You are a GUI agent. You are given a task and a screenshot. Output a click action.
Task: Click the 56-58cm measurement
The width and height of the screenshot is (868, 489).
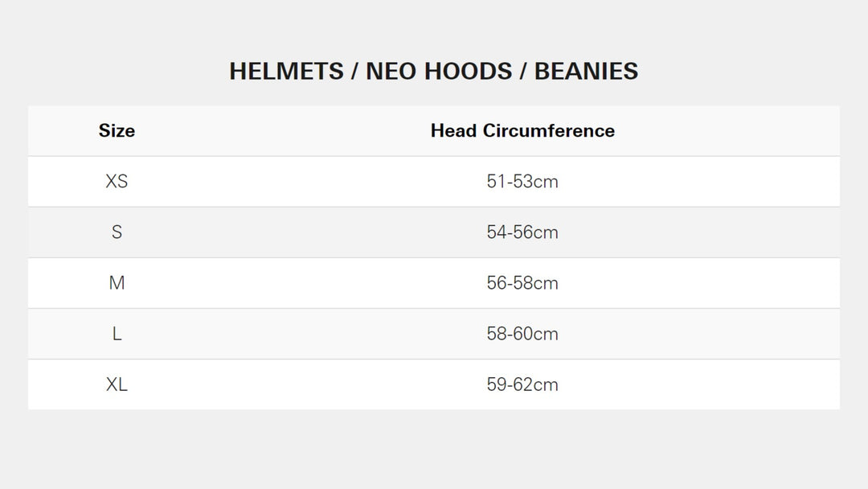[522, 283]
